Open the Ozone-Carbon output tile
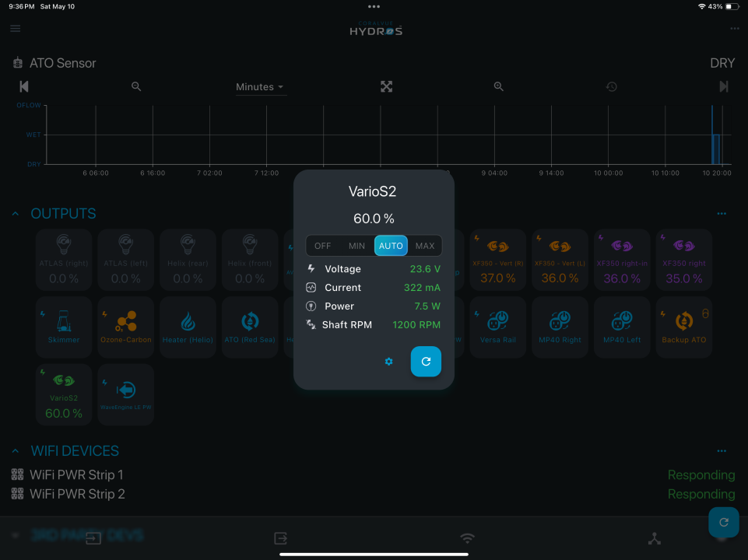The width and height of the screenshot is (748, 560). click(126, 327)
